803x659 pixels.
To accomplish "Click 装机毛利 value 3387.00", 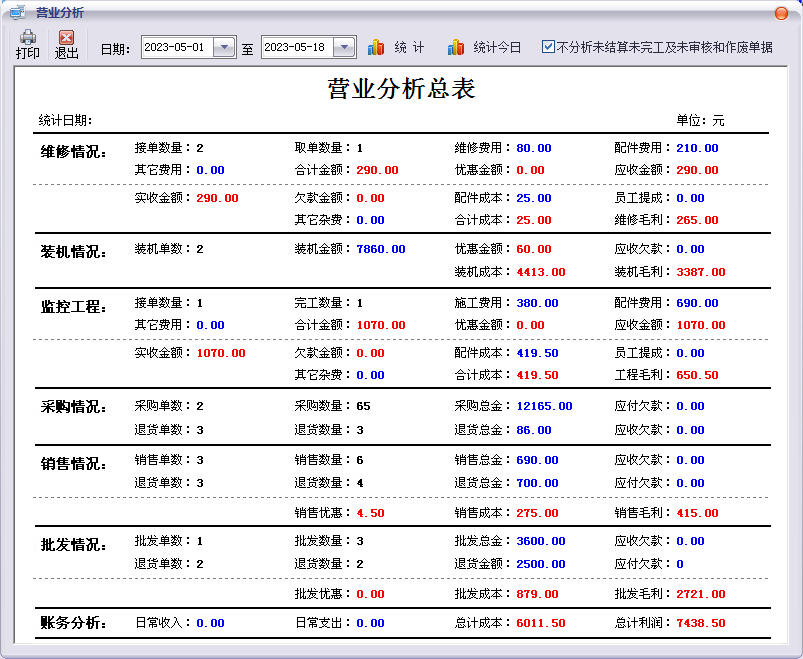I will tap(701, 272).
